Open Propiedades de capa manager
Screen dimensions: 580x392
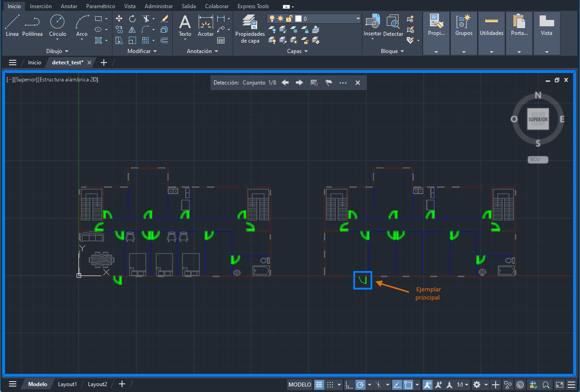point(250,29)
